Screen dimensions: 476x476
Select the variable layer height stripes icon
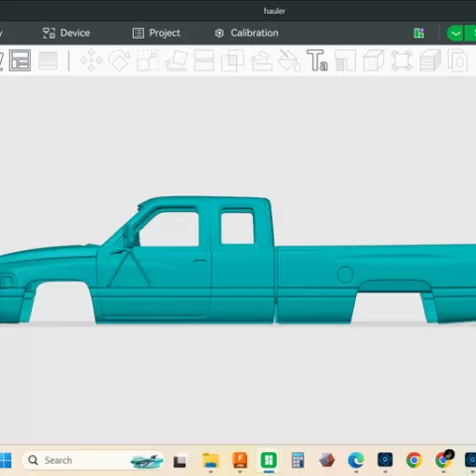pos(49,60)
